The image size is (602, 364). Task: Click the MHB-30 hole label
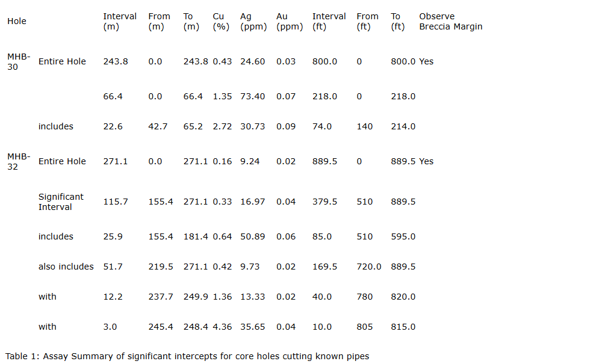coord(19,61)
